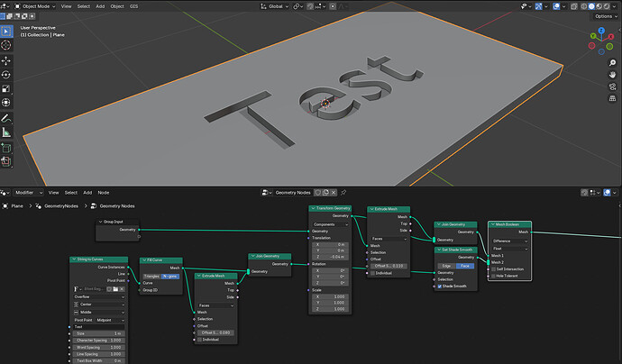The image size is (622, 364).
Task: Toggle the camera view icon
Action: coord(612,86)
